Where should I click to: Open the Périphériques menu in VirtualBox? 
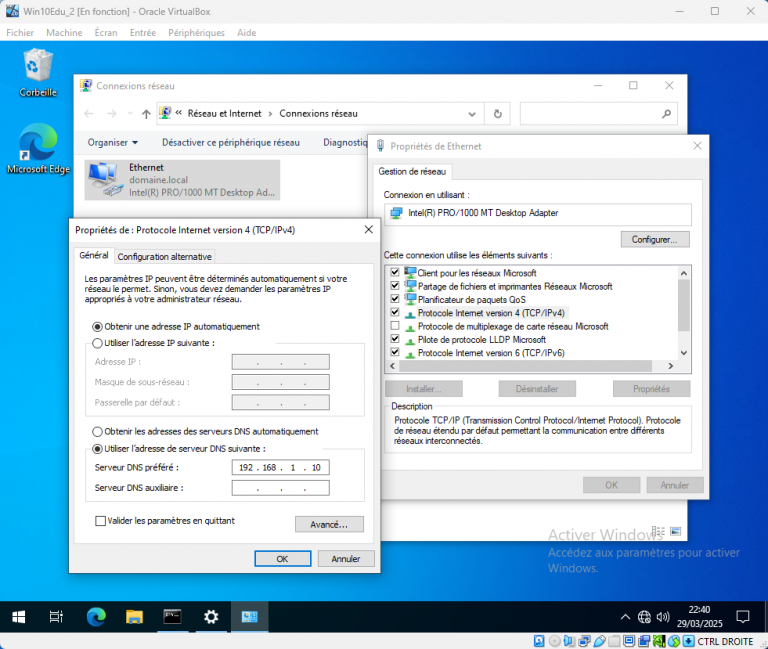pyautogui.click(x=196, y=32)
